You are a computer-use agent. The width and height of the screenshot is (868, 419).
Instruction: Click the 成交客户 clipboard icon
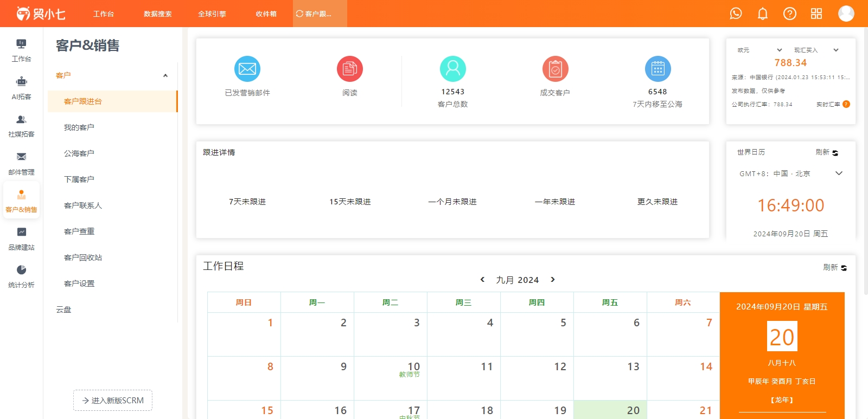pyautogui.click(x=556, y=69)
